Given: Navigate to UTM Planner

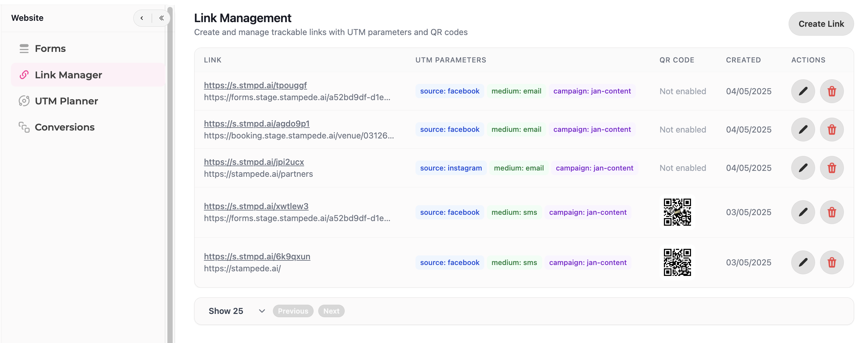Looking at the screenshot, I should tap(88, 101).
